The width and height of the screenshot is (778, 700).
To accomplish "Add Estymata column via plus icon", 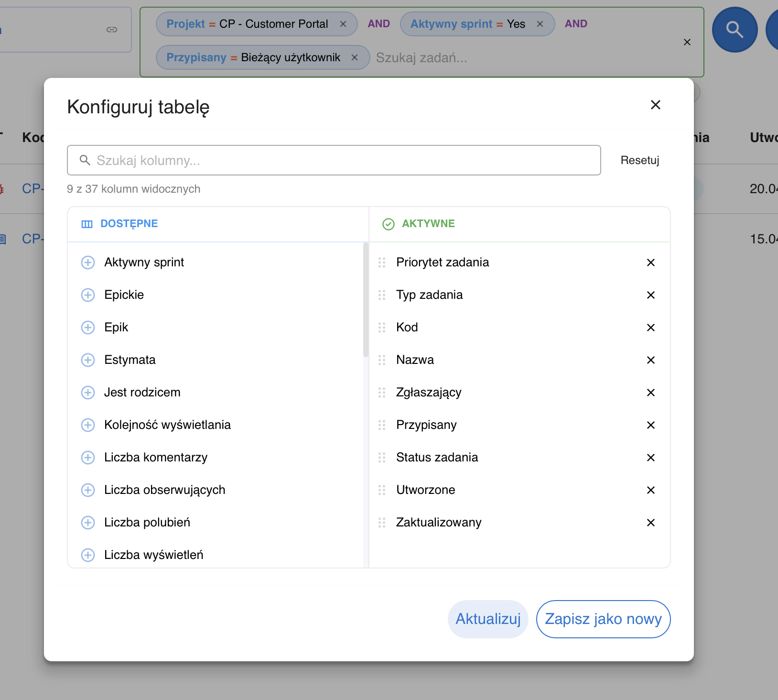I will [x=88, y=360].
